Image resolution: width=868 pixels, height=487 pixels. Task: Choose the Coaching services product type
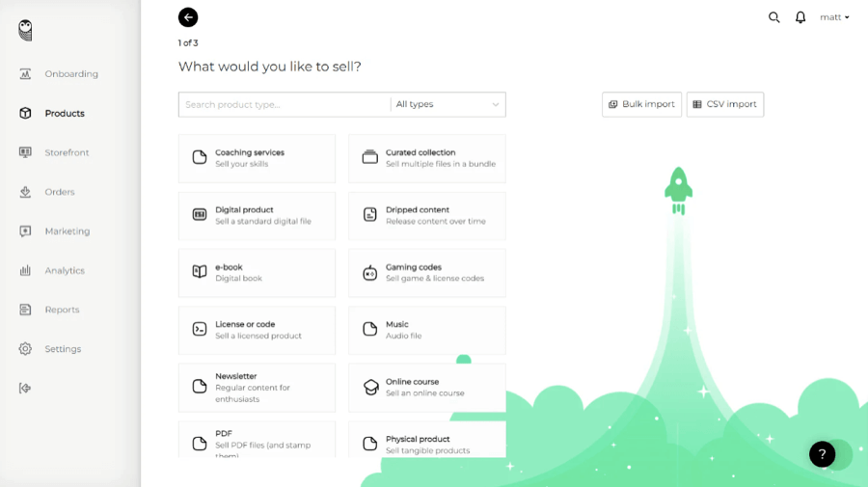(x=257, y=158)
